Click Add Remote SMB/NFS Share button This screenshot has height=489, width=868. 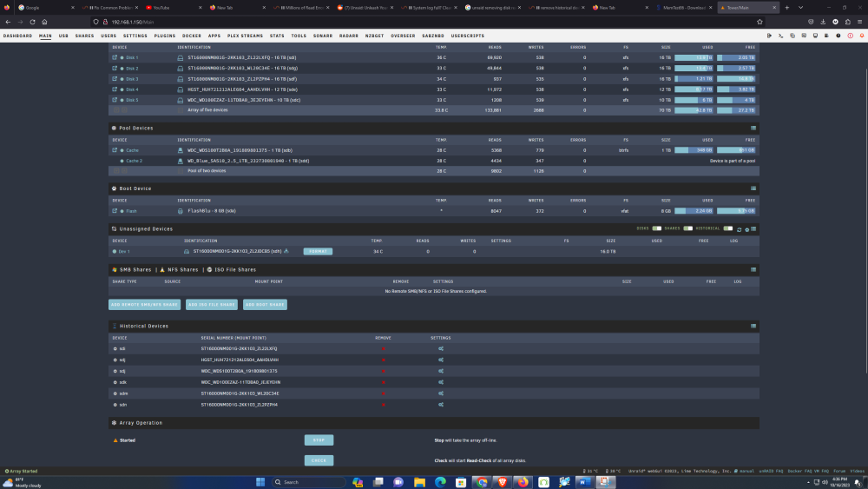[144, 305]
